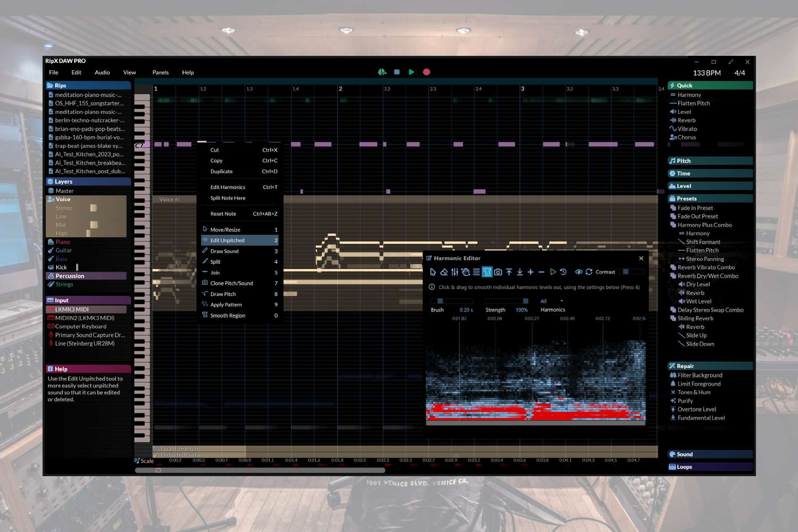This screenshot has height=532, width=798.
Task: Click the camera snapshot icon in Harmonic Editor
Action: [x=498, y=272]
